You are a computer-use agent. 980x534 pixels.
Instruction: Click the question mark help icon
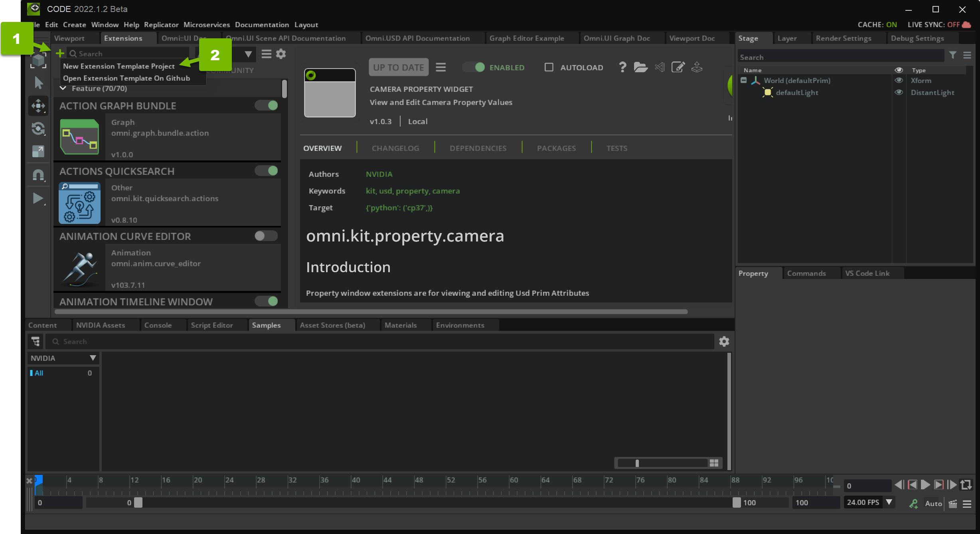tap(622, 67)
